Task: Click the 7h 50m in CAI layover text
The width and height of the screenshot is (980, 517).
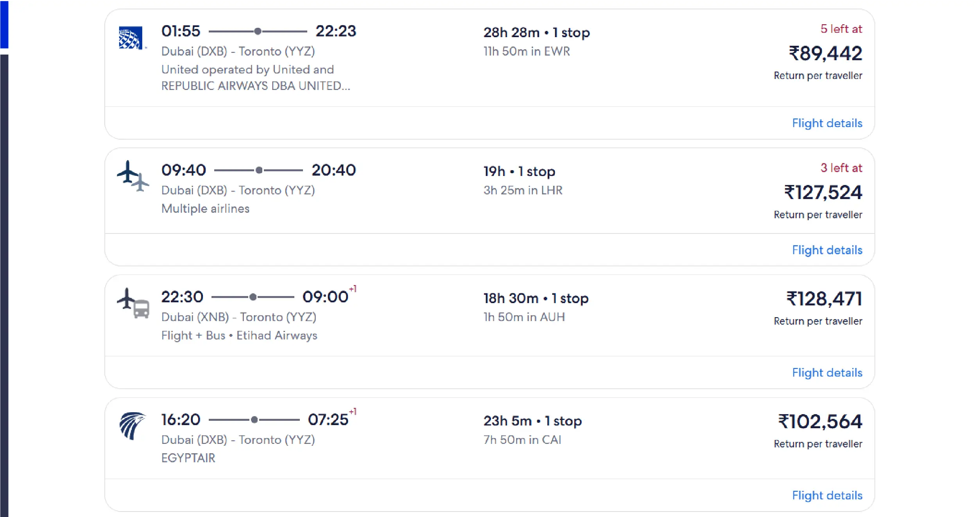Action: pyautogui.click(x=522, y=440)
